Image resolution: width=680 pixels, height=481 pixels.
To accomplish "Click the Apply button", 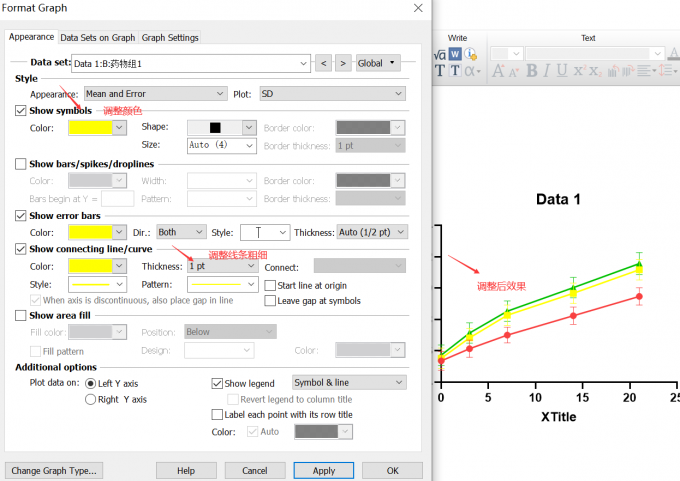I will click(x=323, y=470).
